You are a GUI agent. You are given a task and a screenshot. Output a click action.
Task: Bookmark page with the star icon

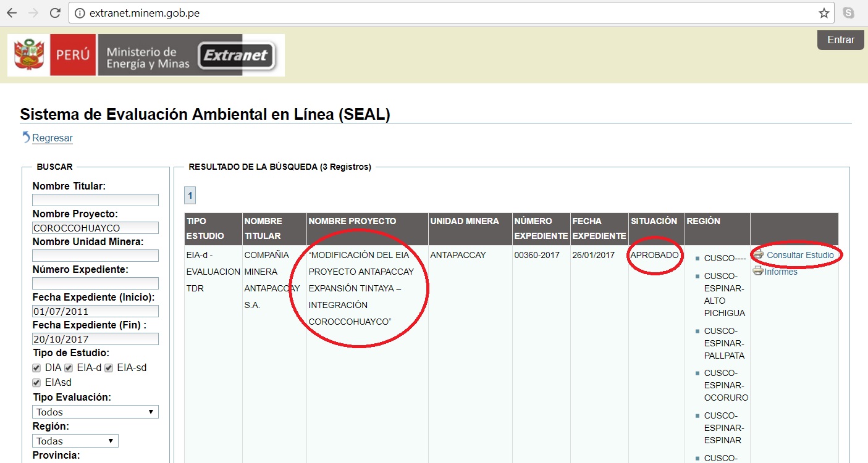(x=824, y=13)
